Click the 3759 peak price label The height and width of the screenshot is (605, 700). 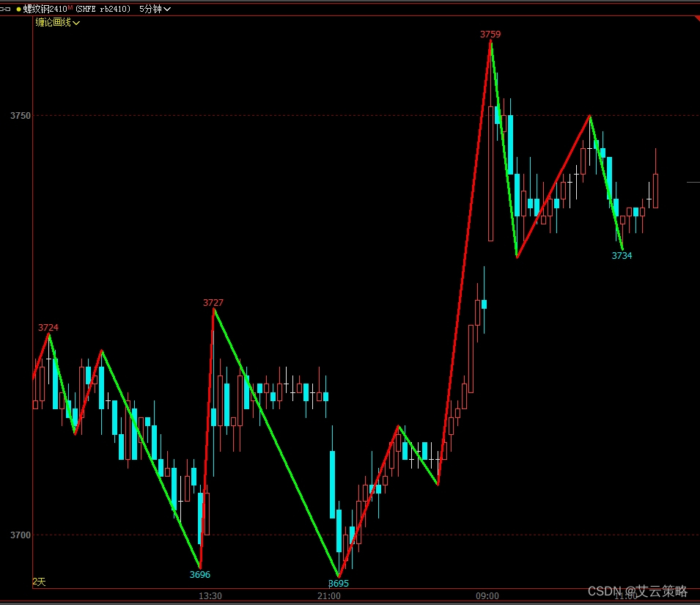click(490, 34)
